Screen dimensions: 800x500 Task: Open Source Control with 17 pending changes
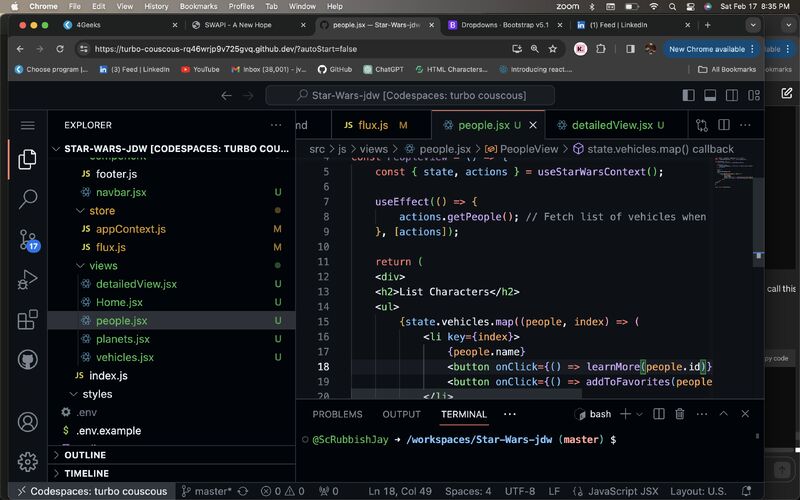27,240
